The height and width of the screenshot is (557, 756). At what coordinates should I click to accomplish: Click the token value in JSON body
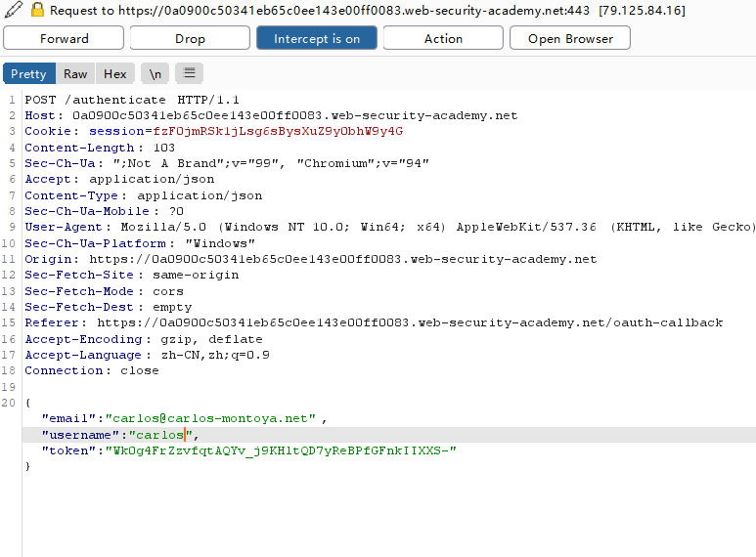[281, 450]
